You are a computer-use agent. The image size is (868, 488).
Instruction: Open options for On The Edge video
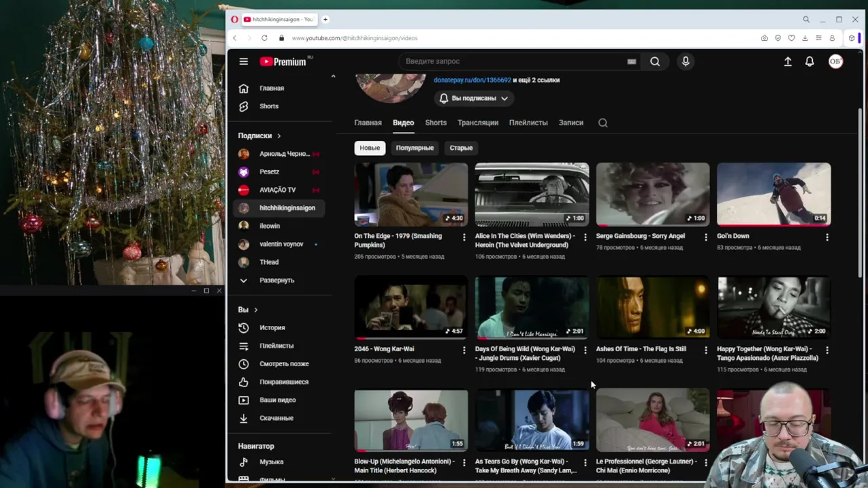[465, 237]
